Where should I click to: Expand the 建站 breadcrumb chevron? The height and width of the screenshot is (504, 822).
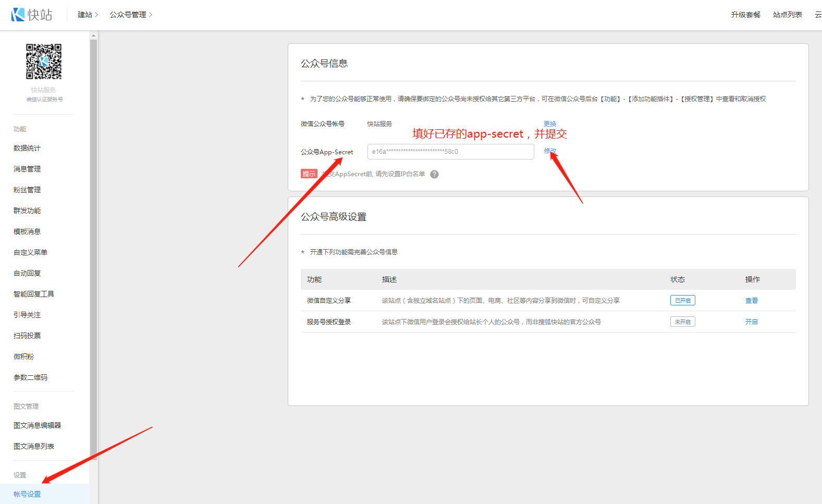pyautogui.click(x=96, y=15)
